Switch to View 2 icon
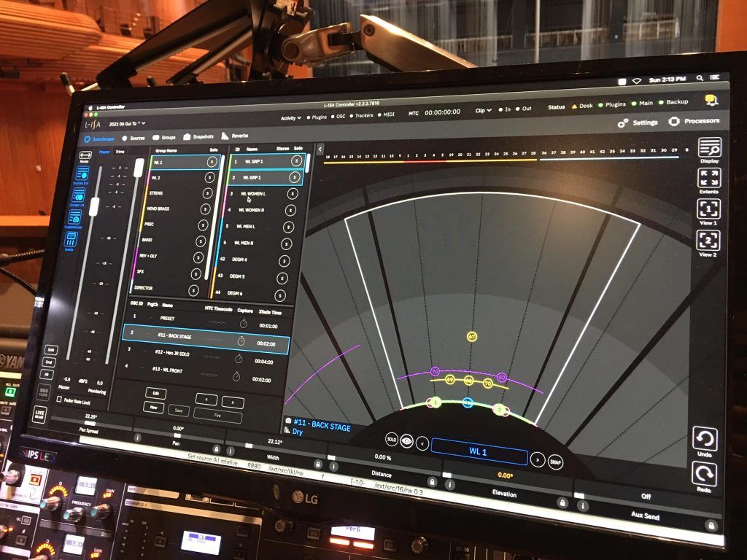Image resolution: width=747 pixels, height=560 pixels. (x=708, y=241)
